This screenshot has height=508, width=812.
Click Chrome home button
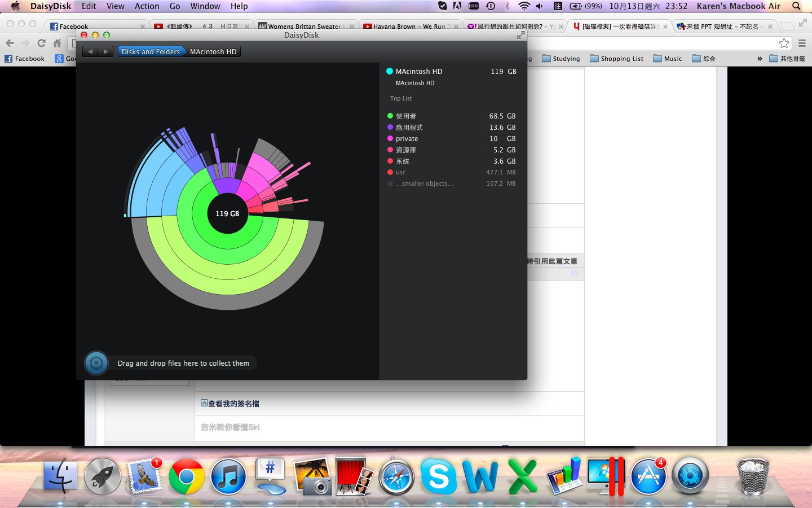(57, 43)
